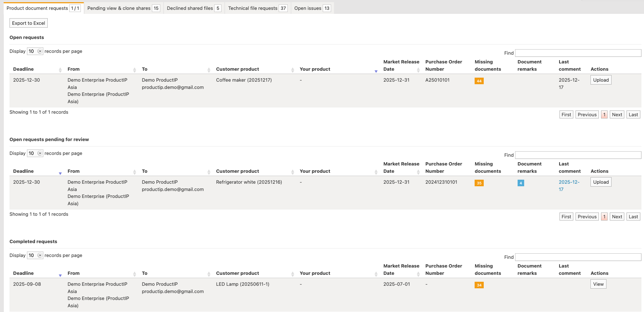Open records-per-page dropdown under Open requests

[x=35, y=51]
